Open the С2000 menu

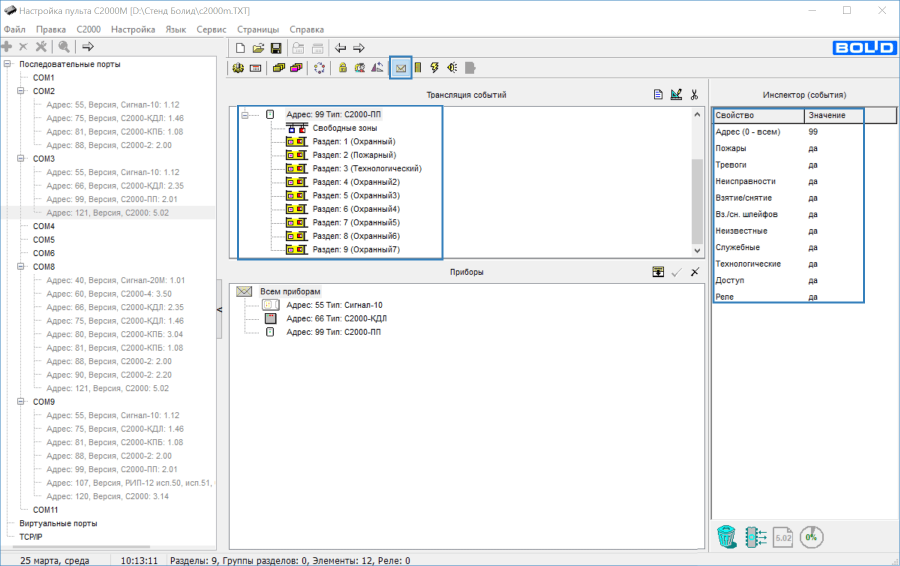88,29
